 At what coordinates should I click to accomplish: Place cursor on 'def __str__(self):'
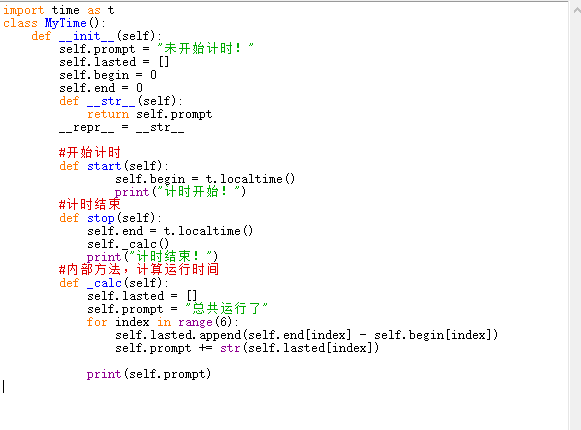(121, 101)
